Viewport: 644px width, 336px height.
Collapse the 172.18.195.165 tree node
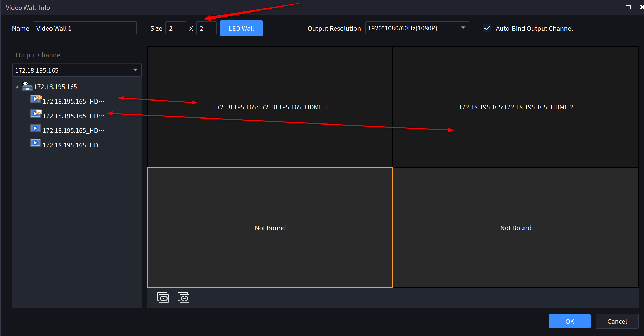17,86
